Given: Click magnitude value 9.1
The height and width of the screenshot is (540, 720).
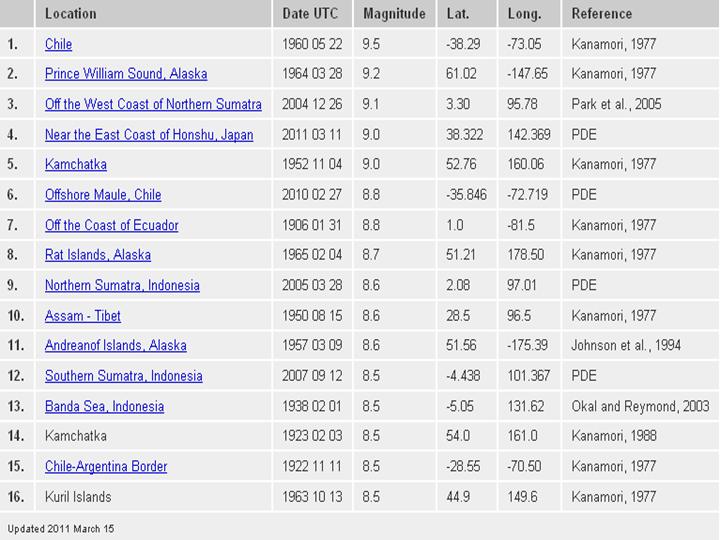Looking at the screenshot, I should click(x=371, y=104).
